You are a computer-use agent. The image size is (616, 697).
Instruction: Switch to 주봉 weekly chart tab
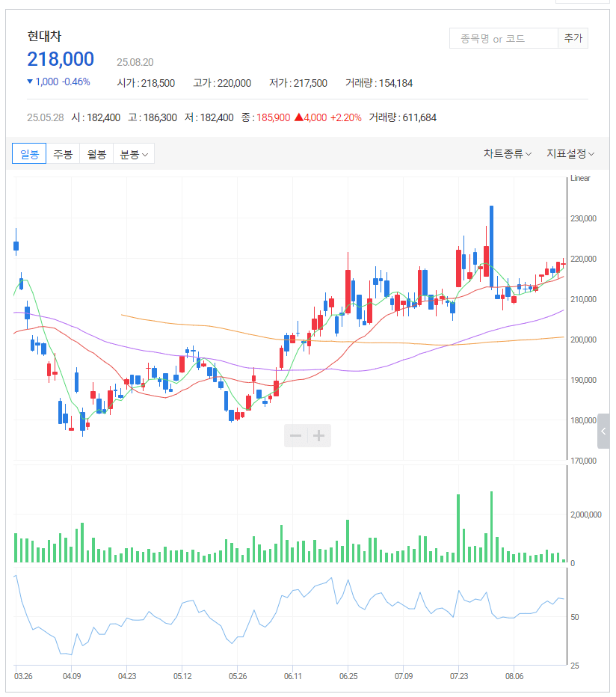(63, 154)
